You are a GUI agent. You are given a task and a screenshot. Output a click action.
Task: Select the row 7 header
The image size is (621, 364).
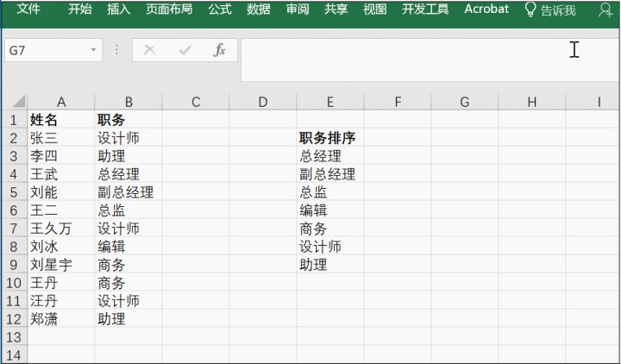(x=14, y=228)
